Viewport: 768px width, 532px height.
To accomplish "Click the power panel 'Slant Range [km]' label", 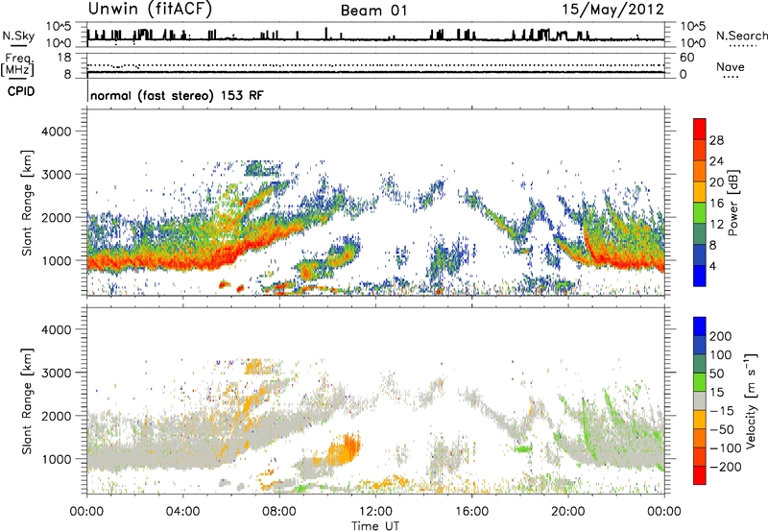I will (27, 203).
